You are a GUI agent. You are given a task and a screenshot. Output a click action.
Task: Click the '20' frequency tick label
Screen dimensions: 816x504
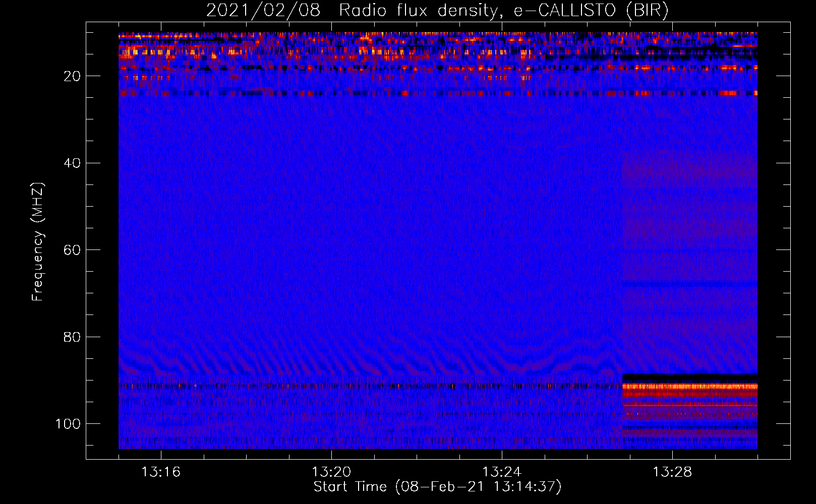point(72,76)
